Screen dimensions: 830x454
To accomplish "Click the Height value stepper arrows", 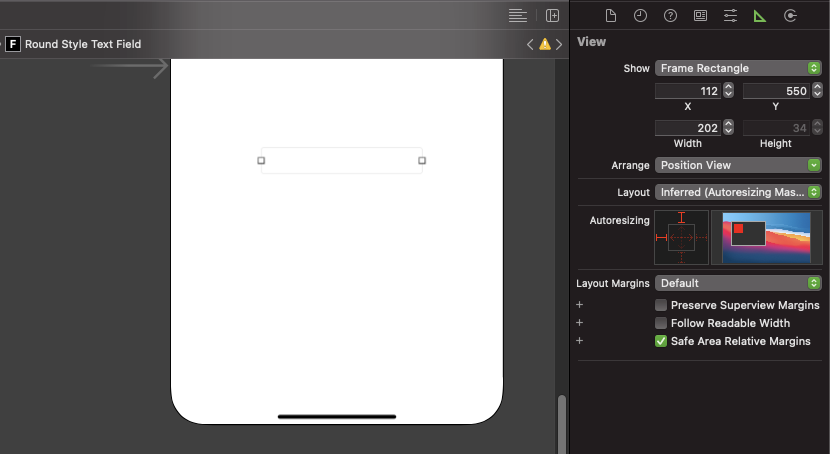I will point(817,128).
